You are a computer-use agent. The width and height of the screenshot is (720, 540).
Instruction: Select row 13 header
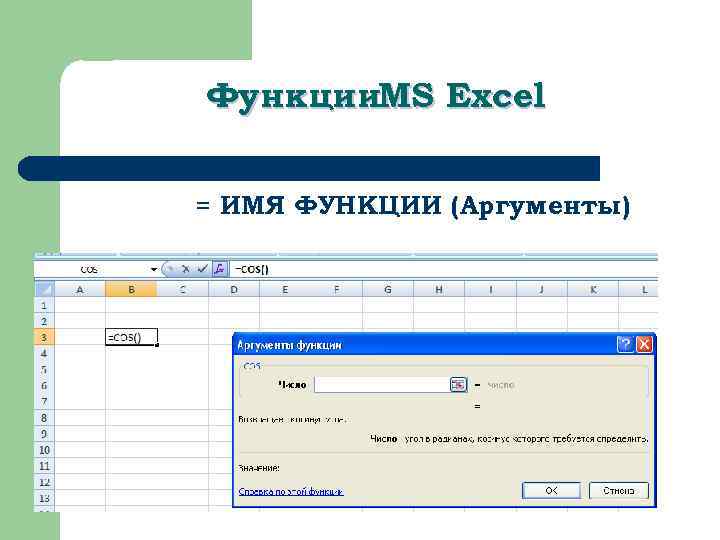point(45,498)
